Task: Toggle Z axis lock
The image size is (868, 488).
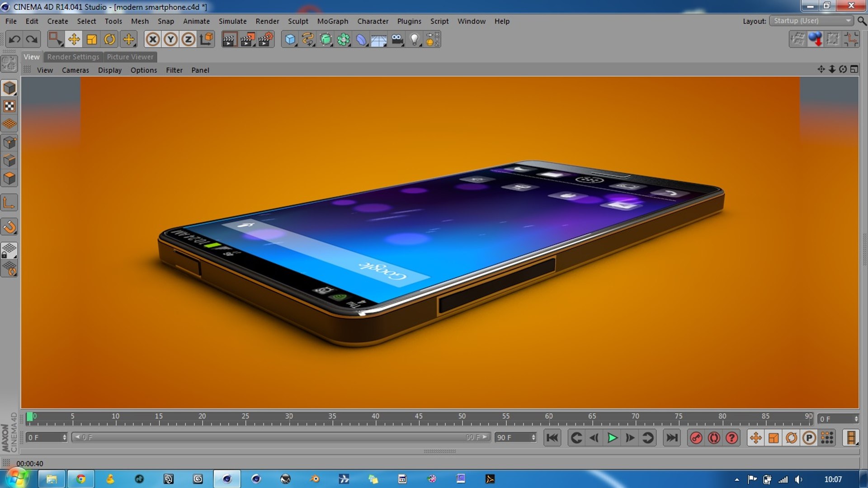Action: pos(188,39)
